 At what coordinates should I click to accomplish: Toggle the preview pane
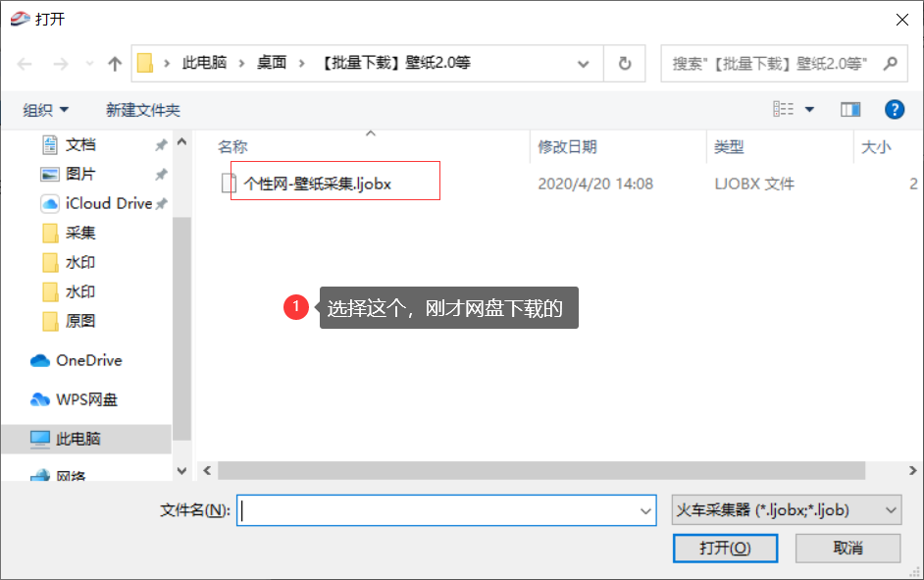click(x=850, y=109)
